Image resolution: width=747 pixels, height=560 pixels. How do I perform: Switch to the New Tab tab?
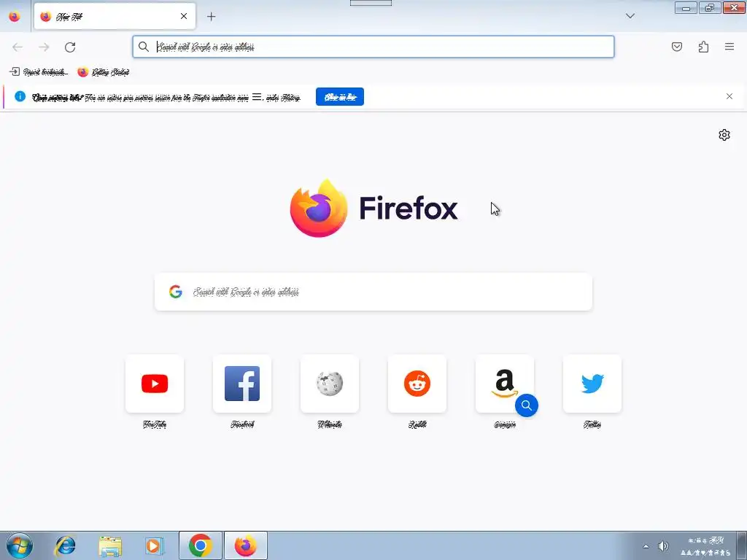point(115,17)
